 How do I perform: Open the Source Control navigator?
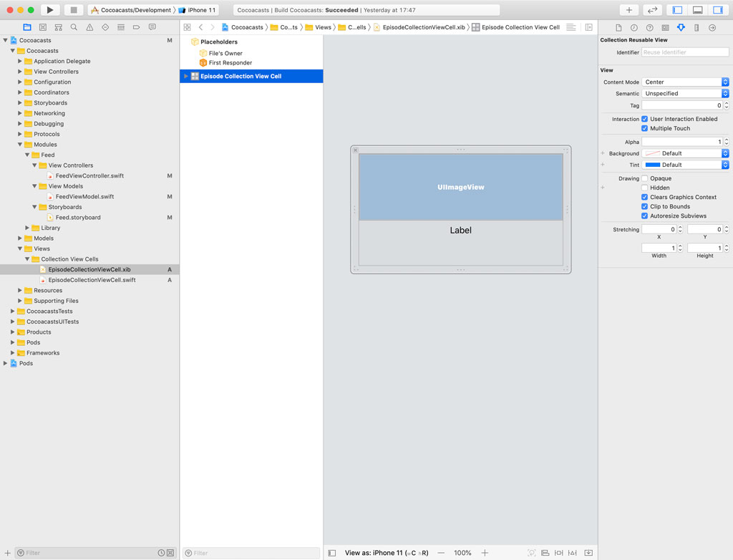tap(43, 26)
